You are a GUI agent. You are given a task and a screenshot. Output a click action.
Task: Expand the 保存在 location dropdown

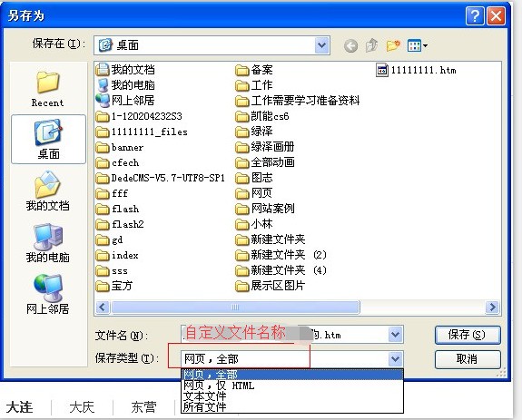tap(322, 44)
